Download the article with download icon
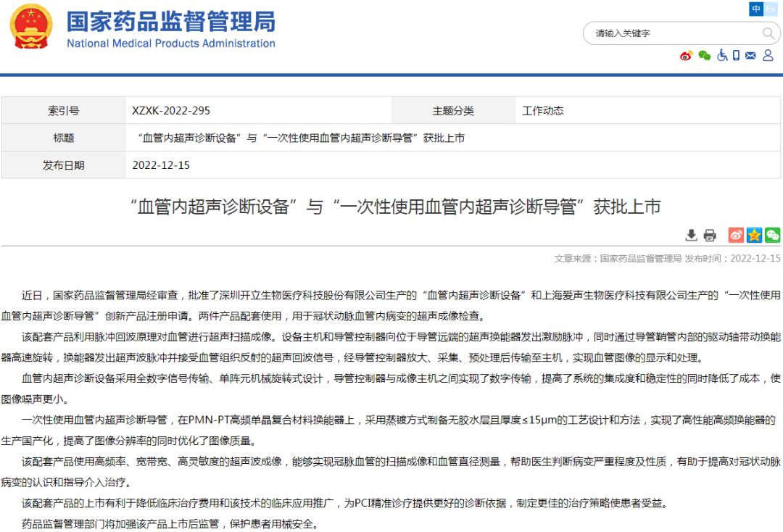Image resolution: width=783 pixels, height=532 pixels. (691, 235)
